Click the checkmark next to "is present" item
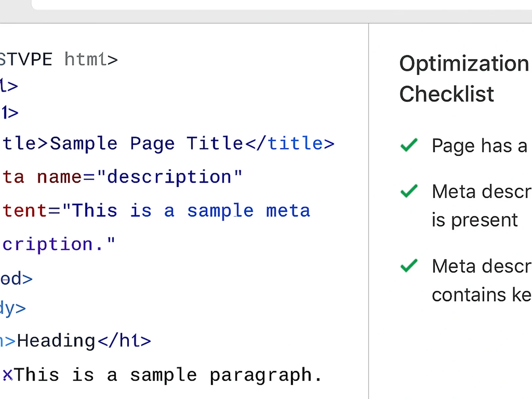This screenshot has height=399, width=532. (x=409, y=191)
